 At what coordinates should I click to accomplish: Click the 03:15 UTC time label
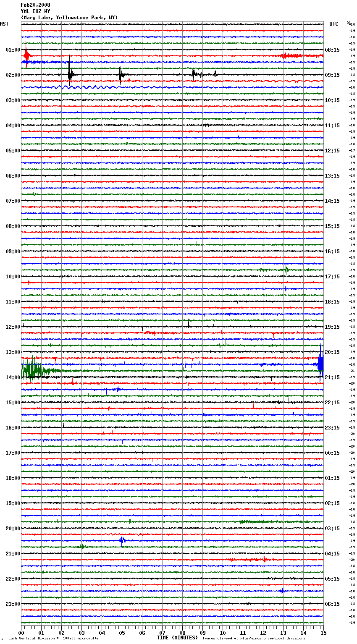pyautogui.click(x=332, y=529)
